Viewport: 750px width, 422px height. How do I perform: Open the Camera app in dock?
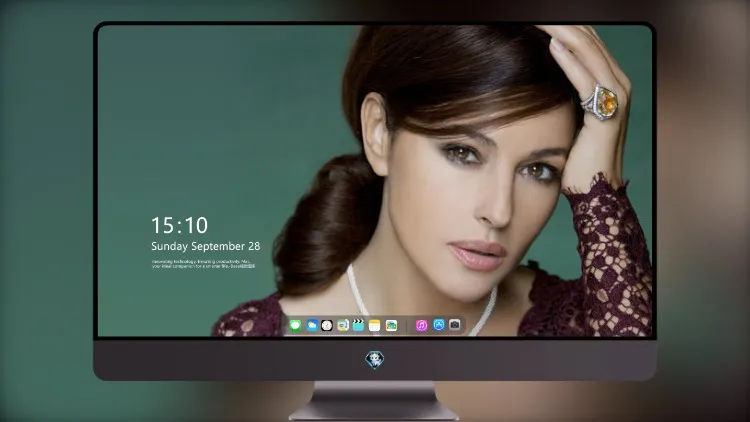(455, 325)
